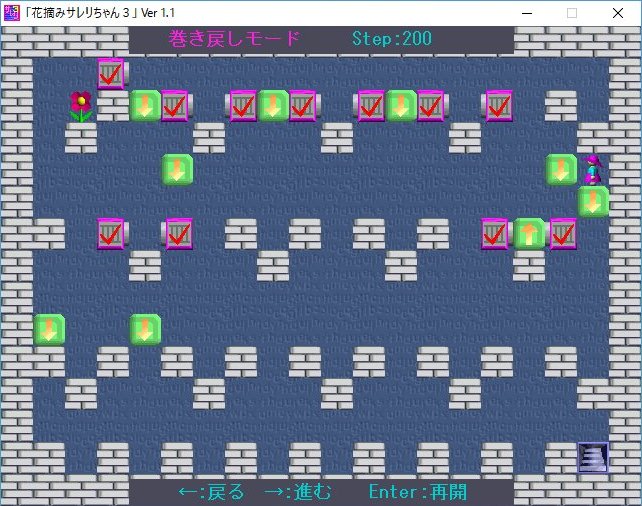This screenshot has width=642, height=506.
Task: Click the checkmark block right of the up-arrow block
Action: (562, 233)
